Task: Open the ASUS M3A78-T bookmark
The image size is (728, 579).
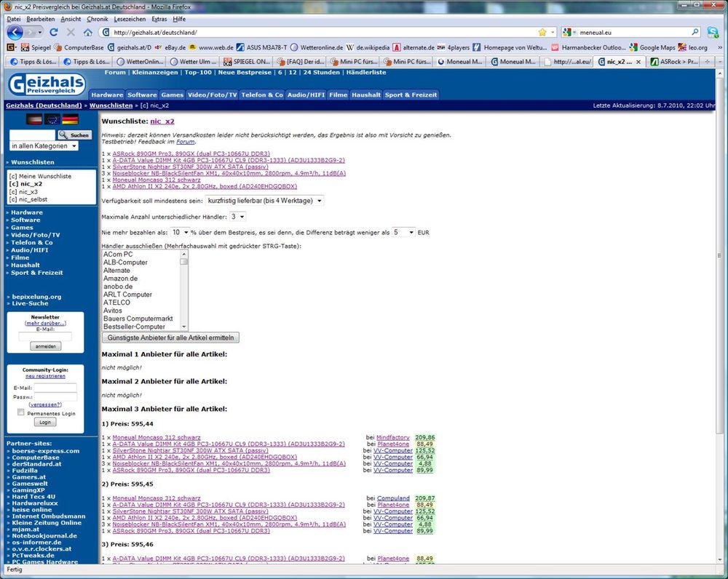Action: [262, 47]
